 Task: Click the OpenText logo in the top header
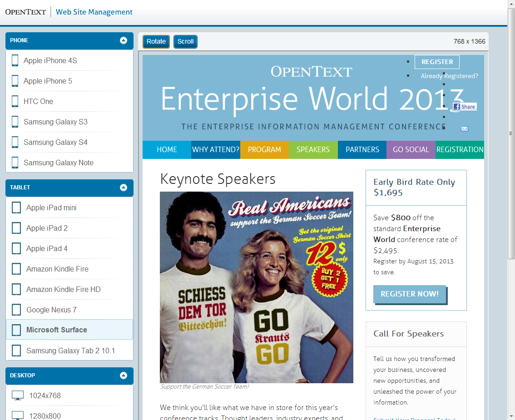point(25,12)
